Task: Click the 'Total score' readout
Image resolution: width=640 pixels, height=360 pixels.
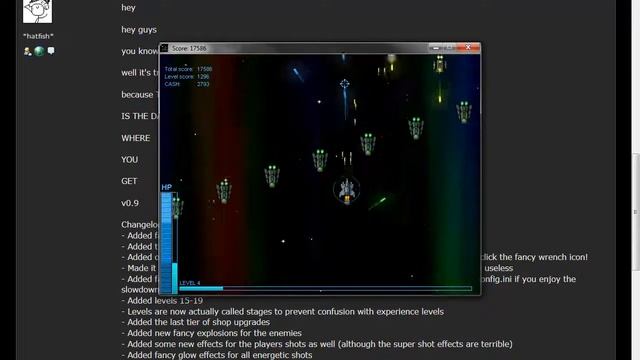Action: click(x=188, y=69)
